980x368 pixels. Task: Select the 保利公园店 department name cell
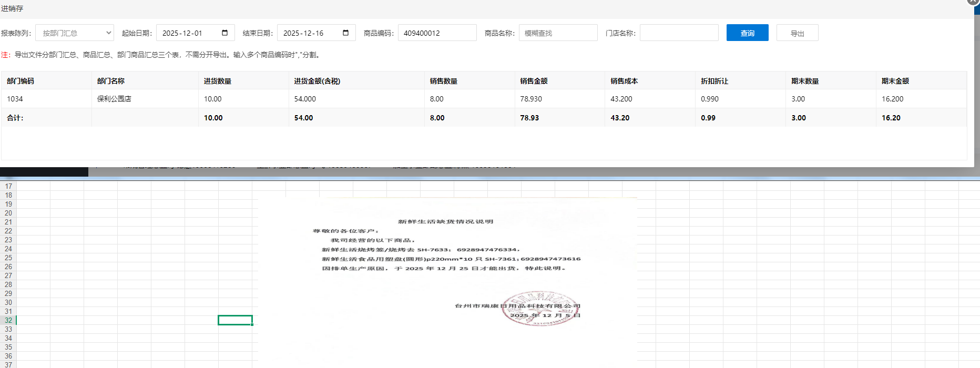114,99
